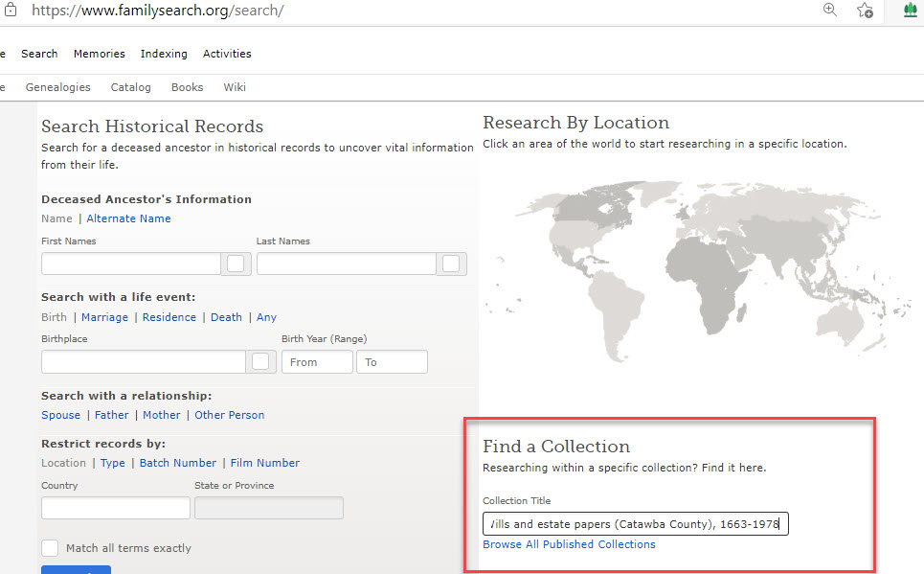The width and height of the screenshot is (924, 574).
Task: Select Marriage life event
Action: pyautogui.click(x=105, y=317)
